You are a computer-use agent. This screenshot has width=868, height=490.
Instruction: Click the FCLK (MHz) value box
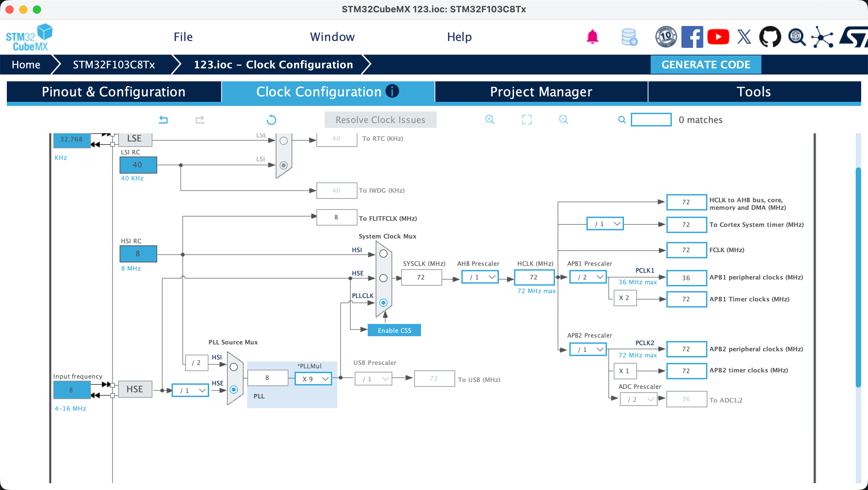687,250
